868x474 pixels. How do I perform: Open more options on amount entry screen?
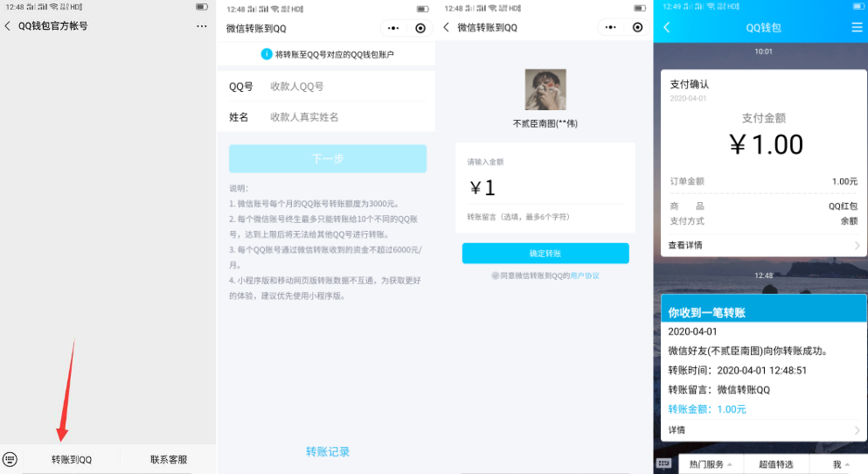point(611,27)
